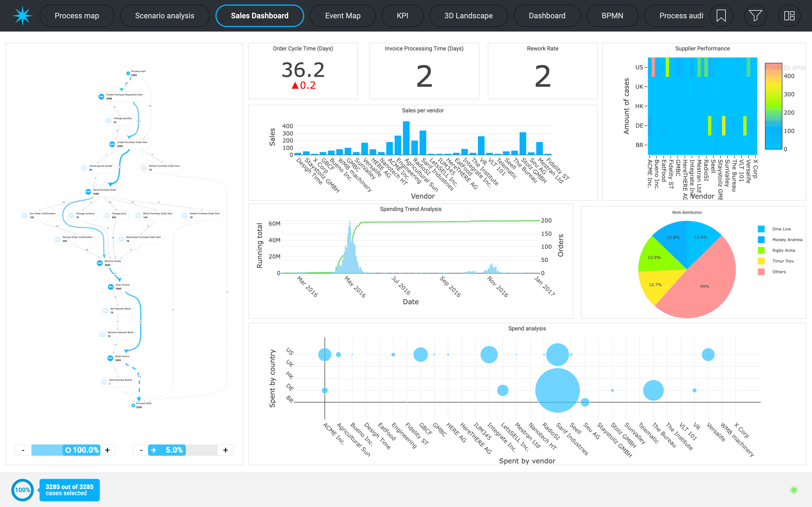Screen dimensions: 812x507
Task: Click the Create Purchase Order Item node icon
Action: (112, 144)
